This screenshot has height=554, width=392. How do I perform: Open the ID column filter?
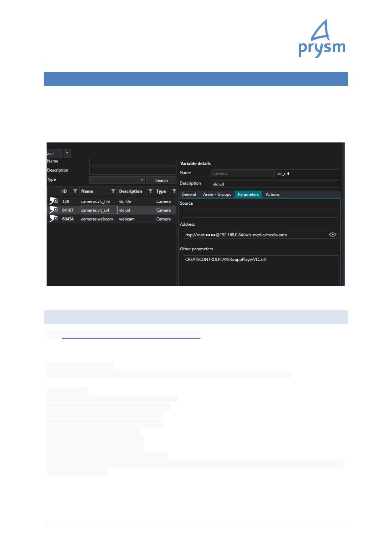(75, 191)
